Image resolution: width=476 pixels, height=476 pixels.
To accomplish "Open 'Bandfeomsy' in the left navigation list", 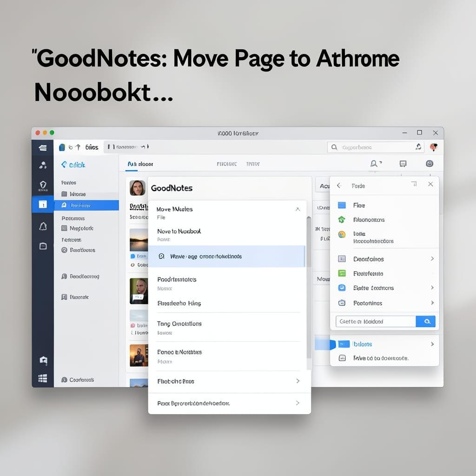I will (80, 276).
